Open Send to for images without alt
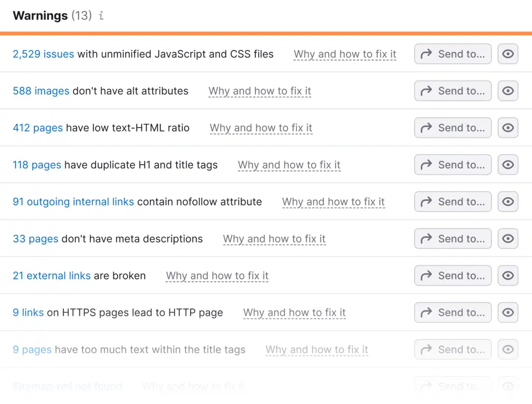This screenshot has width=532, height=404. (453, 91)
